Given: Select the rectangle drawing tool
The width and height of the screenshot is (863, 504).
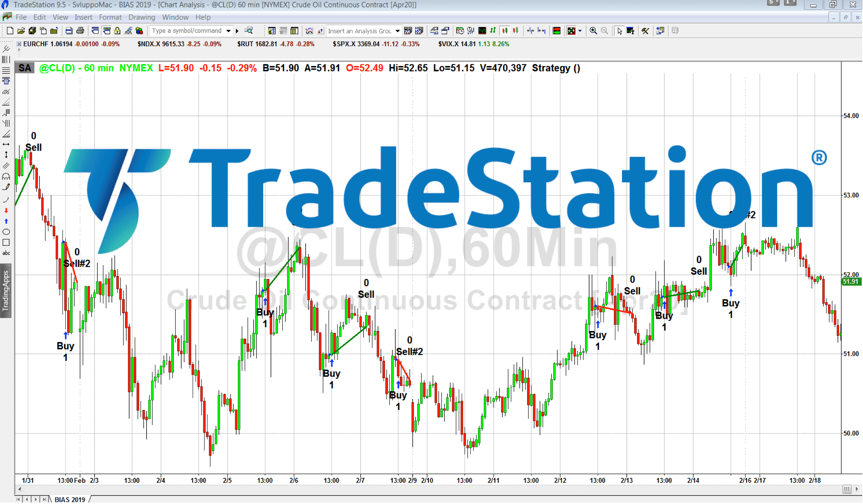Looking at the screenshot, I should coord(6,243).
